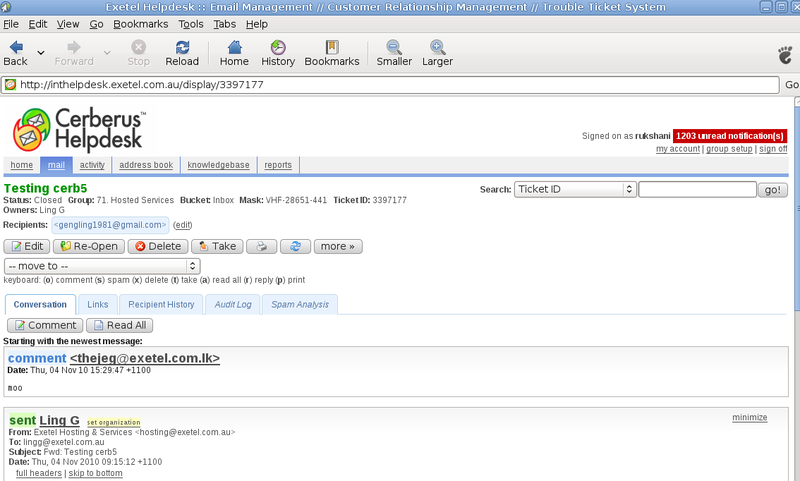Image resolution: width=800 pixels, height=481 pixels.
Task: Open the mail navigation tab
Action: pos(56,165)
